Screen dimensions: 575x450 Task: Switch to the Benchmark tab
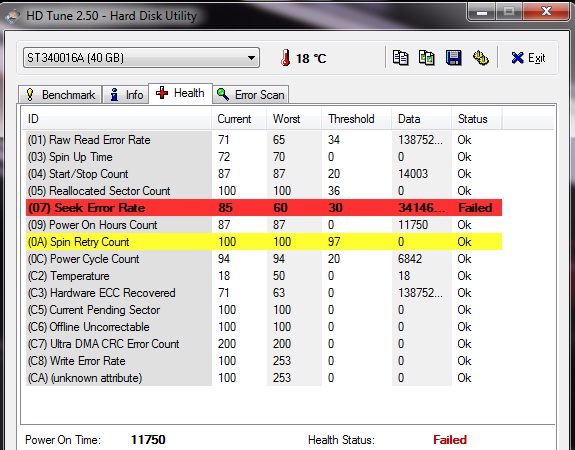click(x=60, y=95)
